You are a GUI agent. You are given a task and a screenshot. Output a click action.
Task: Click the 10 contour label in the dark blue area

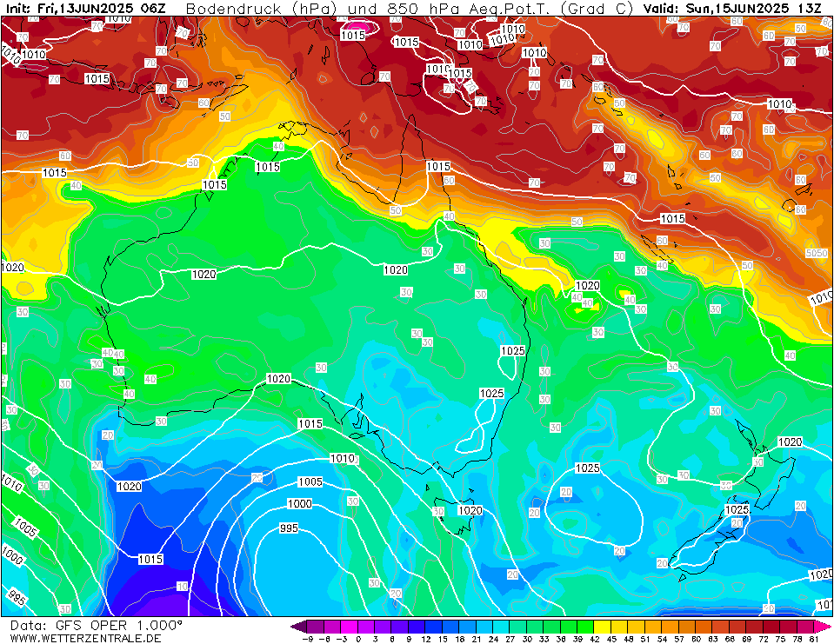(x=183, y=586)
